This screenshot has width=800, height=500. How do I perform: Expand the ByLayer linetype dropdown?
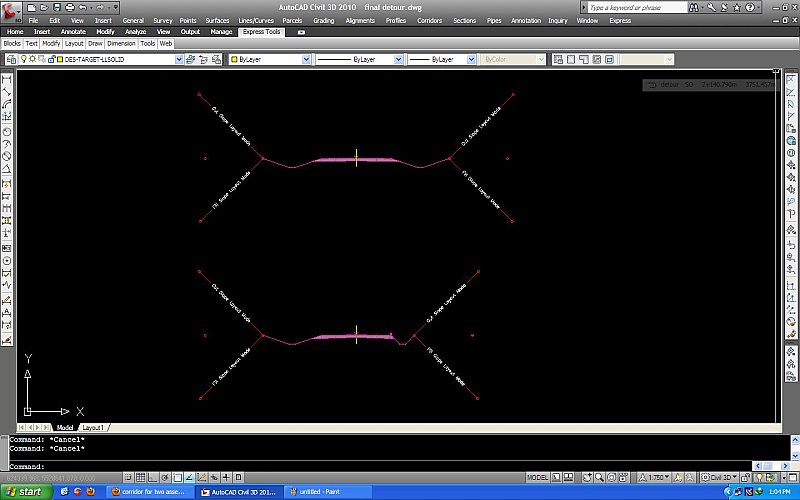tap(398, 60)
